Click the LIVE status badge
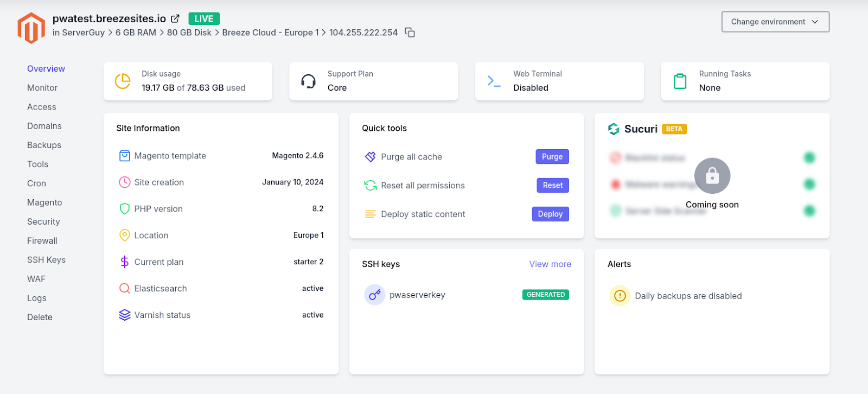The height and width of the screenshot is (394, 868). click(204, 18)
